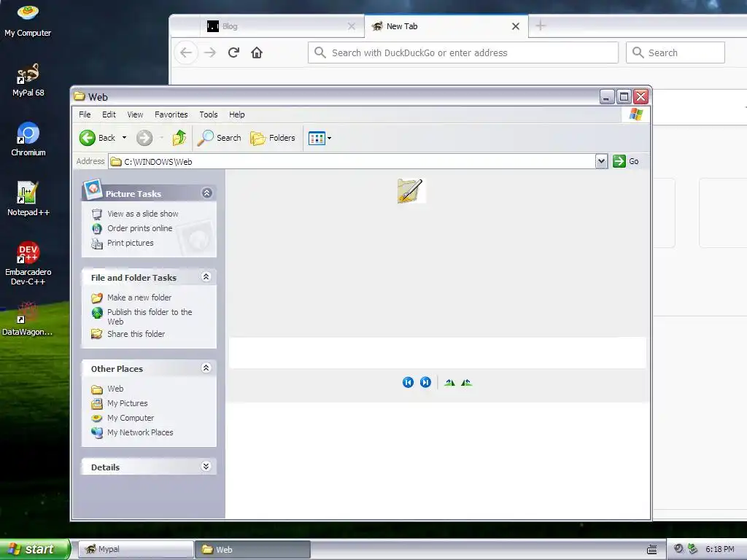
Task: Open the Back history dropdown arrow
Action: [124, 138]
